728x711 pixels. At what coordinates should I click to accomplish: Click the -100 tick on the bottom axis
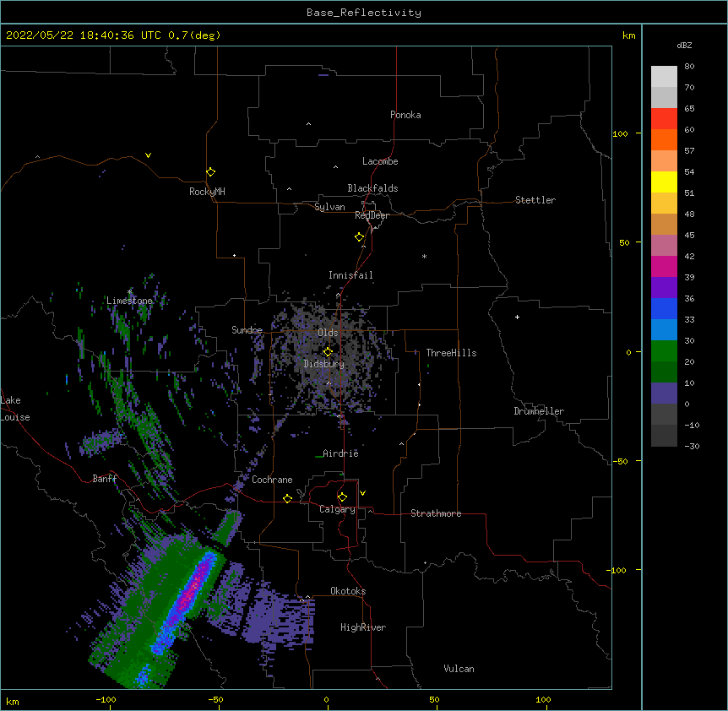point(106,699)
